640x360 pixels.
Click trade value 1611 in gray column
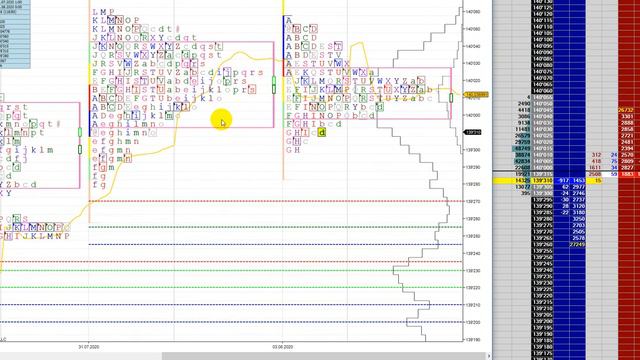(595, 168)
